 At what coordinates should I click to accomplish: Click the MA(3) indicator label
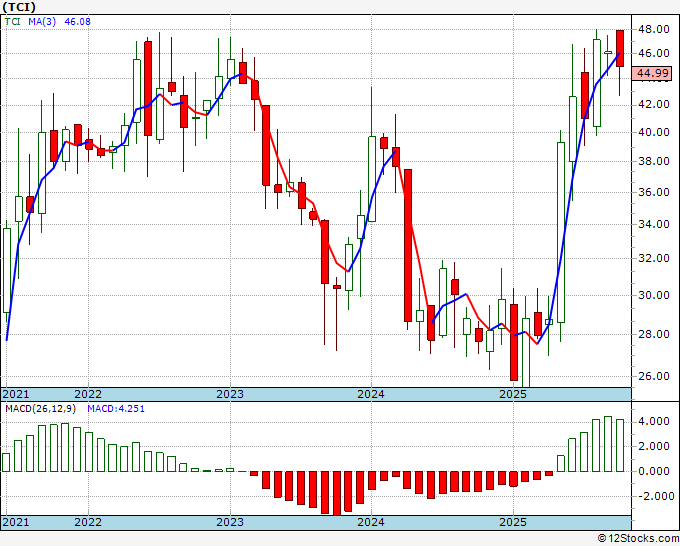coord(42,21)
